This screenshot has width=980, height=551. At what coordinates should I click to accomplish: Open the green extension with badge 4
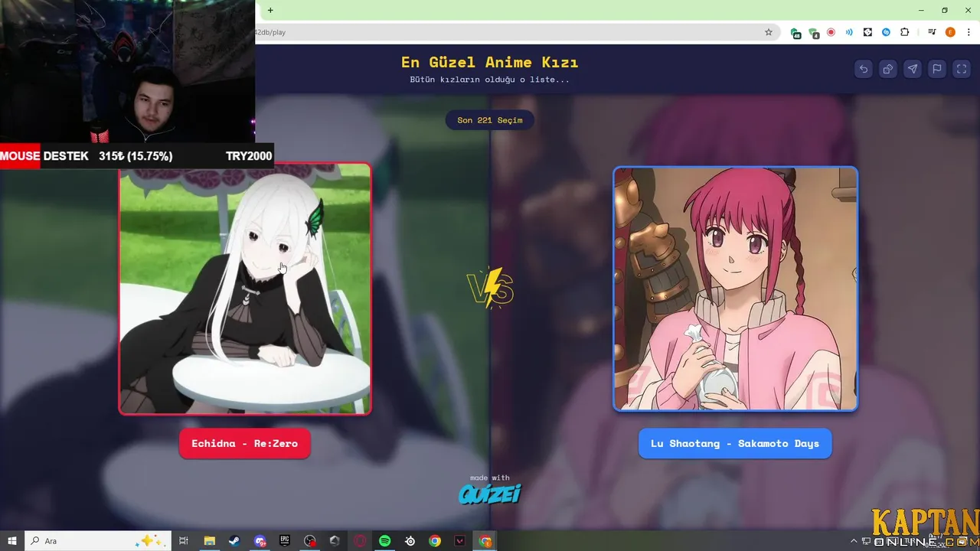point(814,33)
